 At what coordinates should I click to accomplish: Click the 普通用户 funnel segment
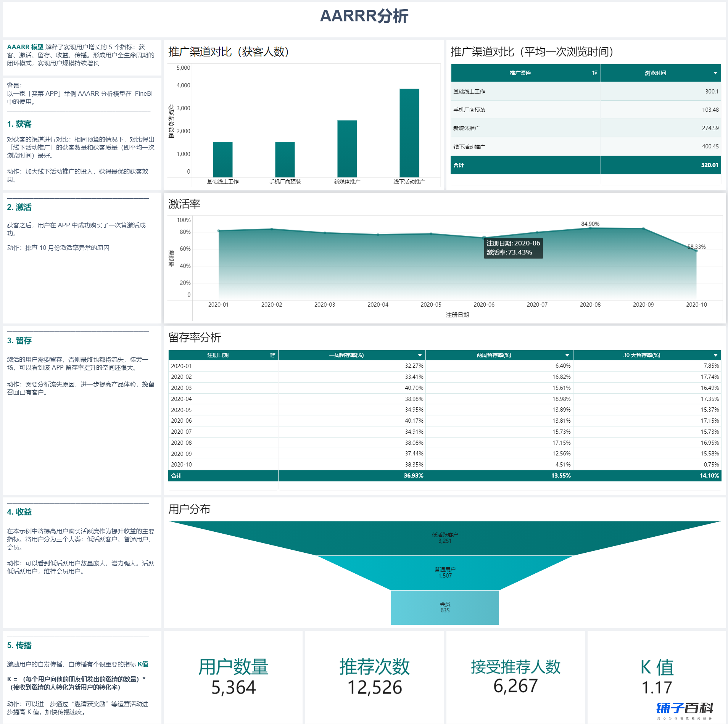(445, 573)
